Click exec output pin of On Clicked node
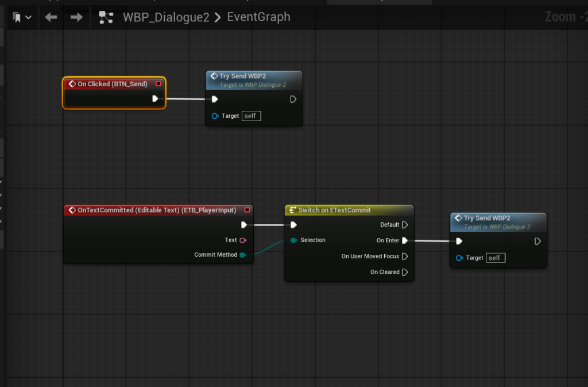588x387 pixels. click(155, 99)
